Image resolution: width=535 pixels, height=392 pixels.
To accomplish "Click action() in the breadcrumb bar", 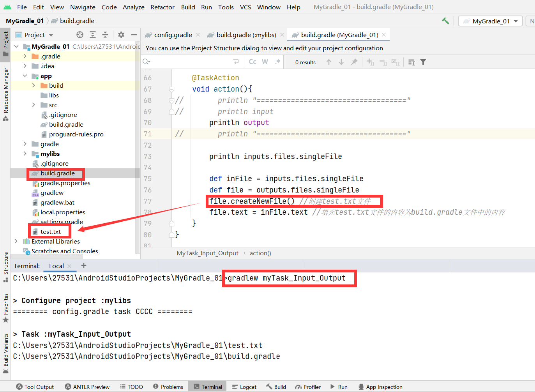I will (260, 253).
